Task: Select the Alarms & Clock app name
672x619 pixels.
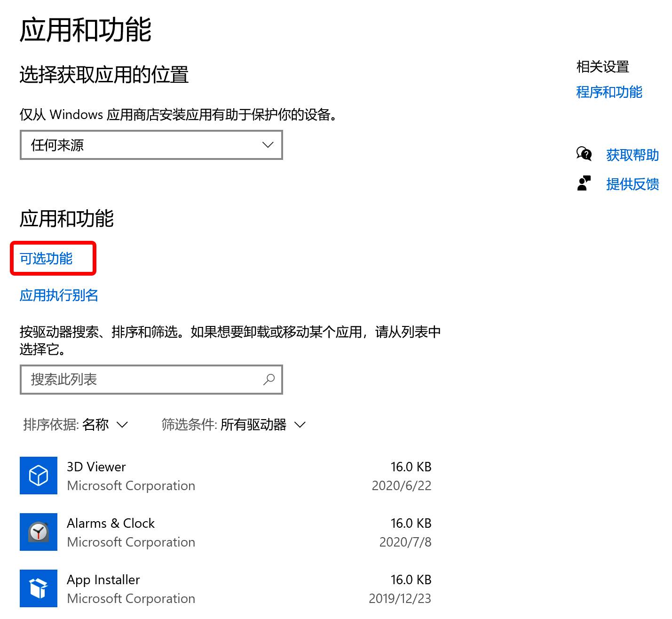Action: click(111, 523)
